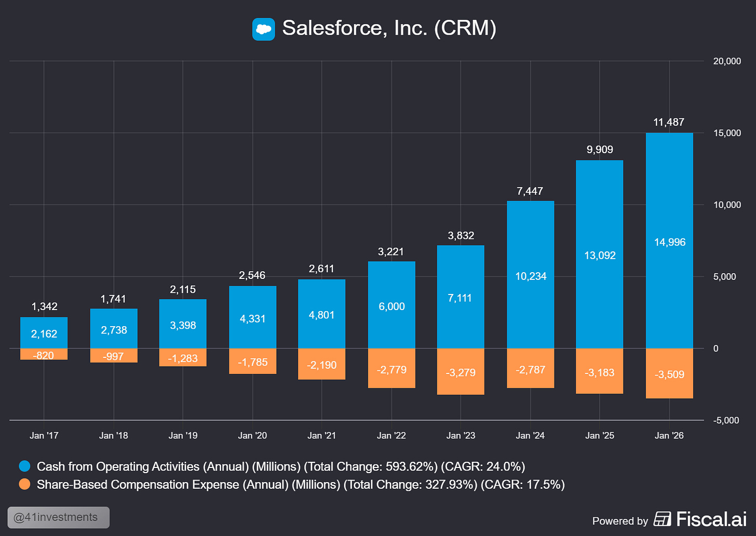Screen dimensions: 756x536
Task: Select the blue Cash from Operating Activities swatch
Action: click(x=24, y=466)
